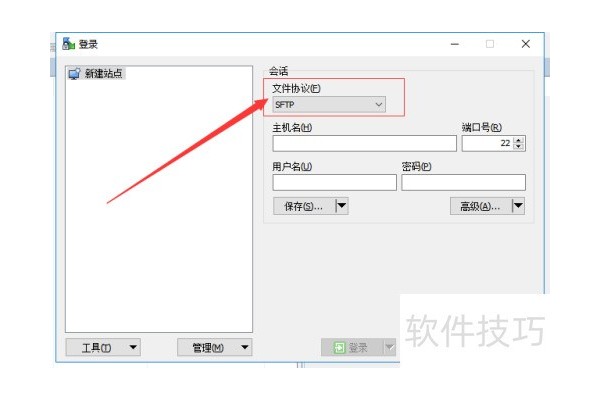Close the 登录 dialog window
Viewport: 600px width, 400px height.
click(x=526, y=44)
